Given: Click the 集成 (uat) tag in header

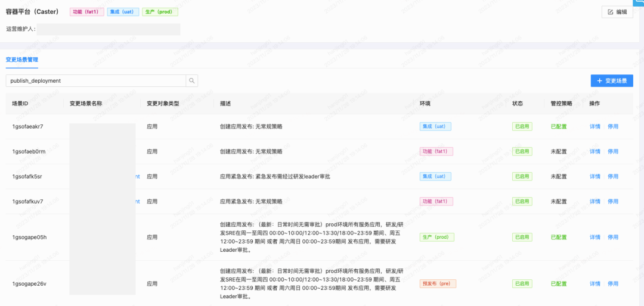Looking at the screenshot, I should pyautogui.click(x=122, y=12).
